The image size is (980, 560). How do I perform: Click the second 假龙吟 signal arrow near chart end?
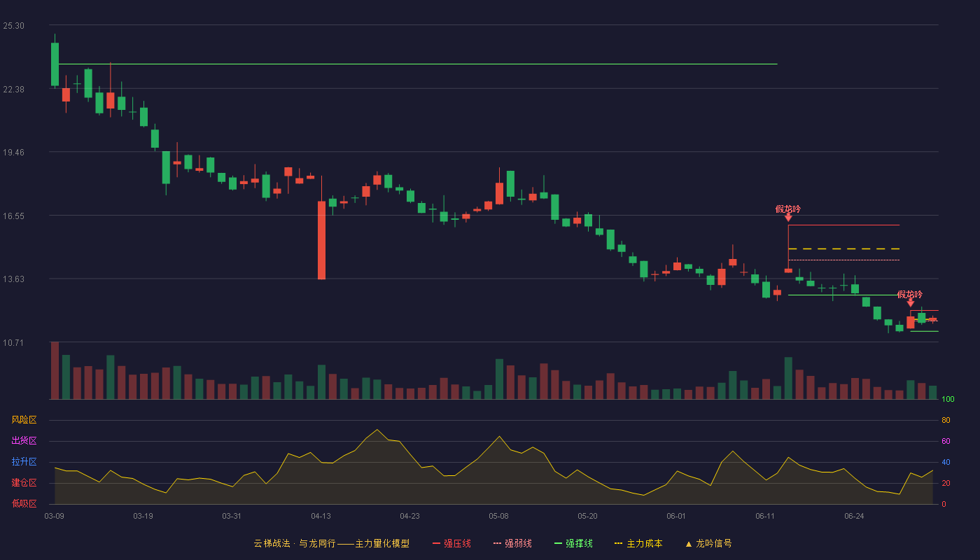point(911,303)
